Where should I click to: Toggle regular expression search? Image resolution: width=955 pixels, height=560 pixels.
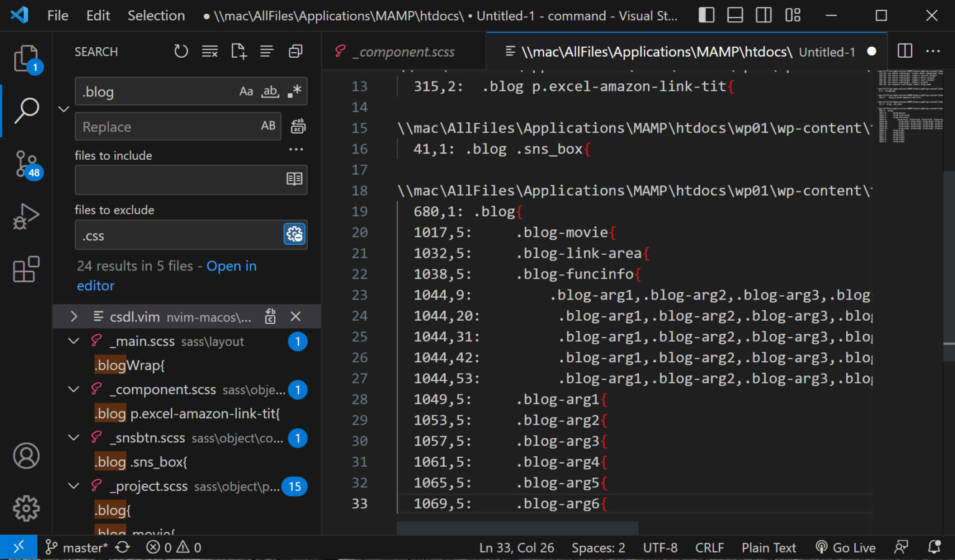click(293, 91)
